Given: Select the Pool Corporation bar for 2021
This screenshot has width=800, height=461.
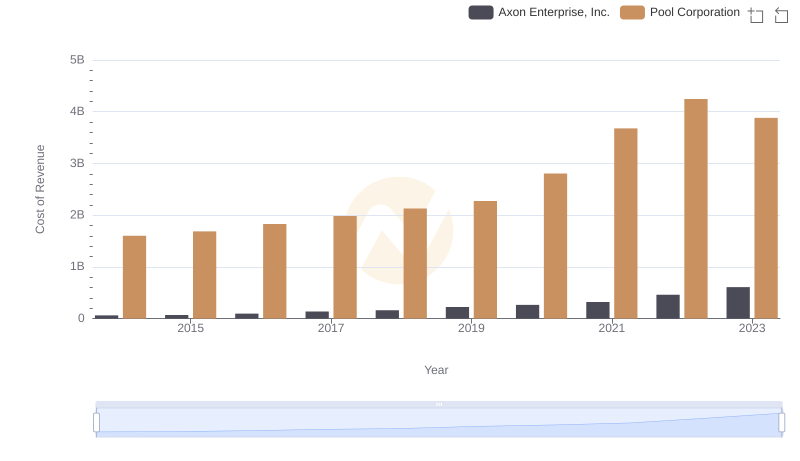Looking at the screenshot, I should click(x=626, y=223).
